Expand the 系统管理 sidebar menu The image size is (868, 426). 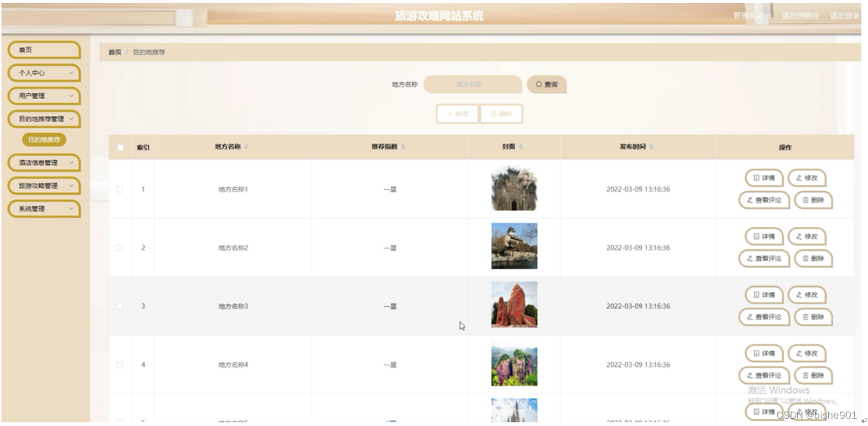[44, 209]
